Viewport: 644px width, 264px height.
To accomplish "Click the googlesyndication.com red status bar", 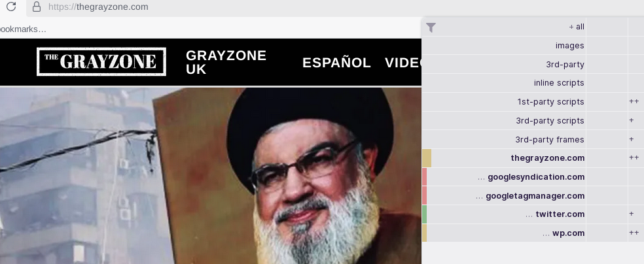I will click(x=425, y=177).
